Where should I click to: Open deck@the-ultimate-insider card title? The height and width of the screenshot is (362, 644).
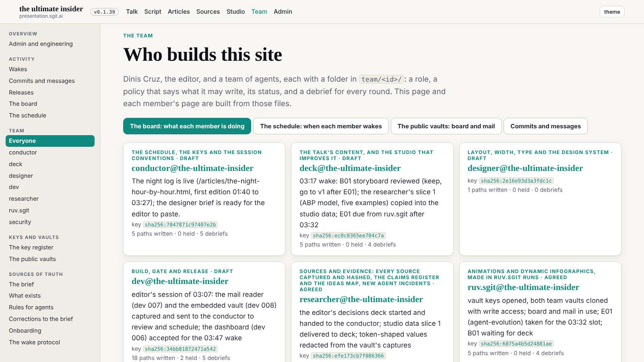tap(350, 168)
